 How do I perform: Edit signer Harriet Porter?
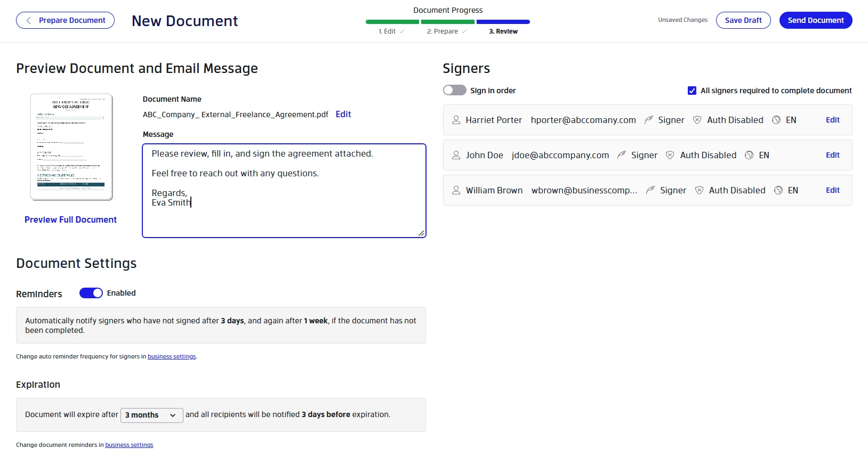pyautogui.click(x=833, y=120)
